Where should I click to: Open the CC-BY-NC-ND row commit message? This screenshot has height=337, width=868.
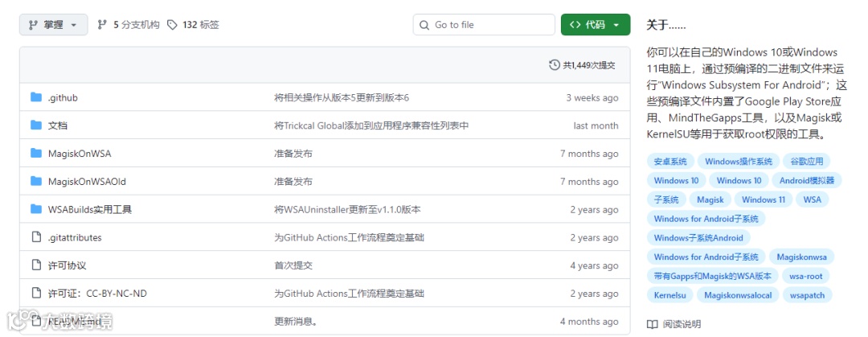[x=350, y=294]
